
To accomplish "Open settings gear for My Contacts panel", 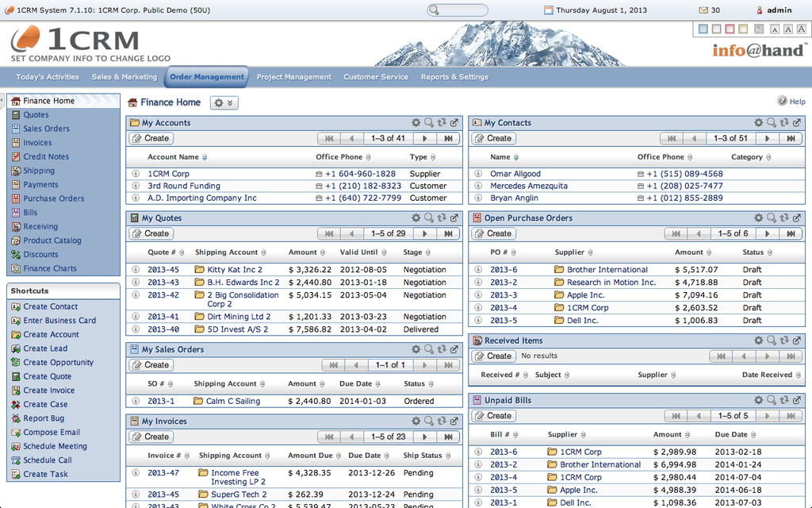I will (759, 123).
